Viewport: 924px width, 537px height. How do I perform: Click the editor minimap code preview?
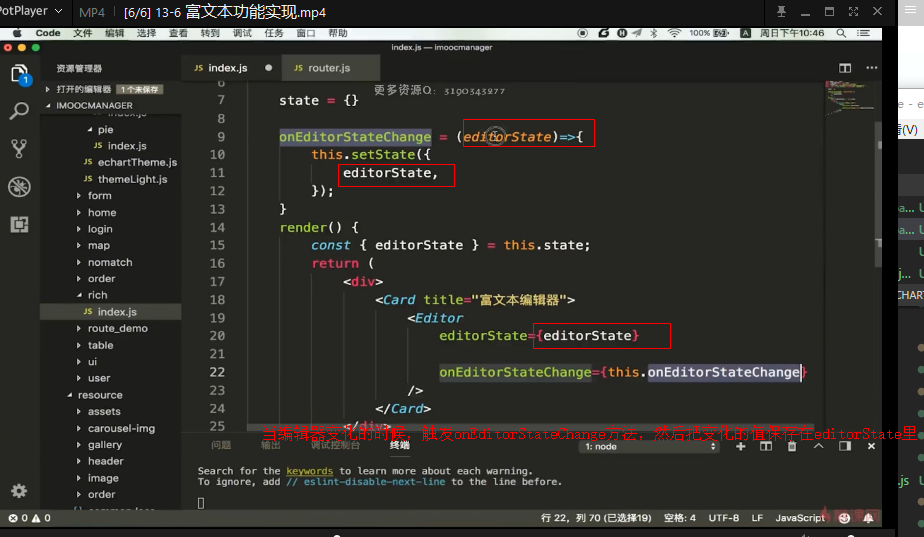tap(849, 97)
